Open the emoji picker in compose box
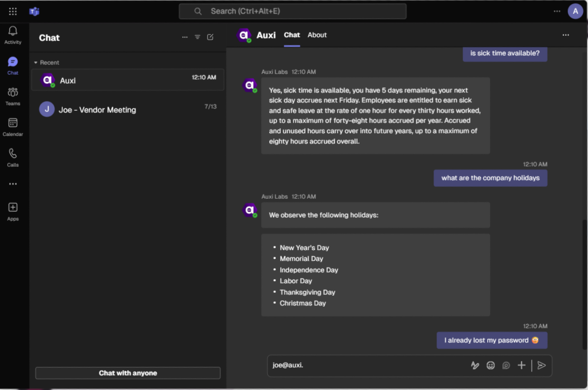 pos(490,365)
